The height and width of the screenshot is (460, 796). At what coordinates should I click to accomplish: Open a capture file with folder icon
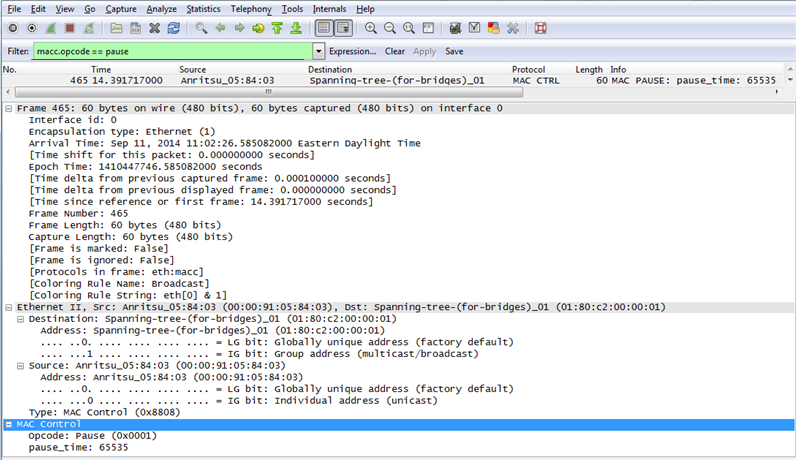tap(117, 28)
